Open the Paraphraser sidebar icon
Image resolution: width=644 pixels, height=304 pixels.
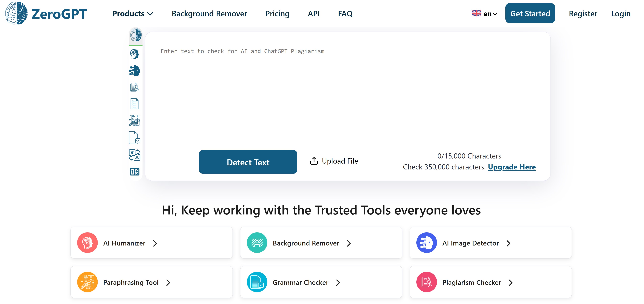coord(135,120)
